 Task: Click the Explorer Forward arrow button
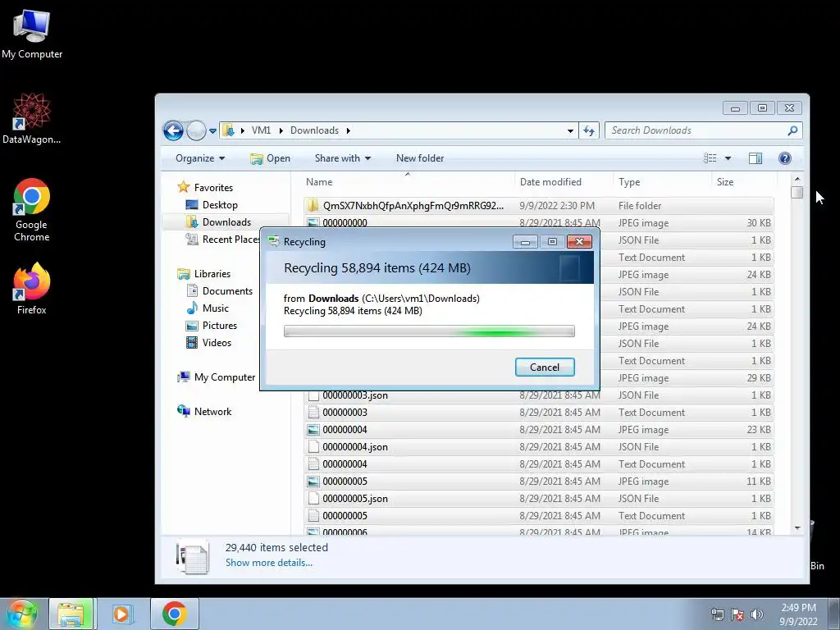click(x=196, y=130)
